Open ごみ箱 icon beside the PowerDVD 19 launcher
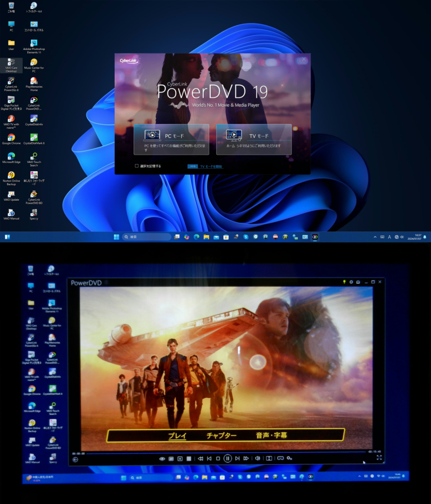The height and width of the screenshot is (504, 431). coord(11,7)
